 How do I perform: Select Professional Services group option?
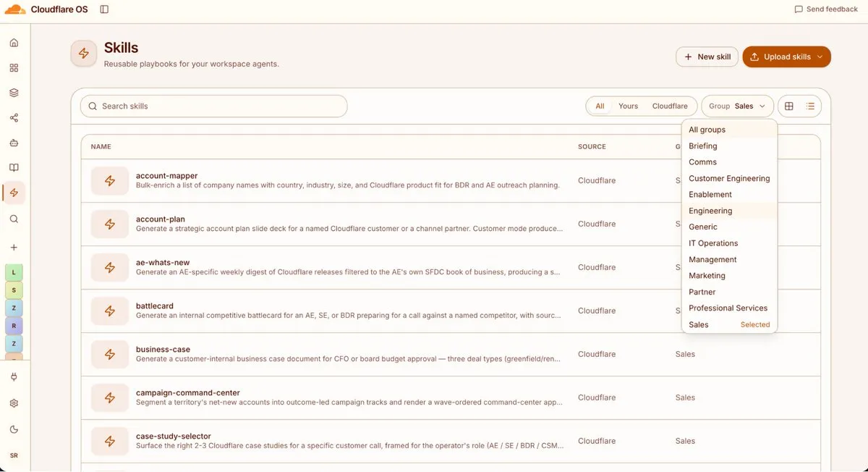[729, 308]
